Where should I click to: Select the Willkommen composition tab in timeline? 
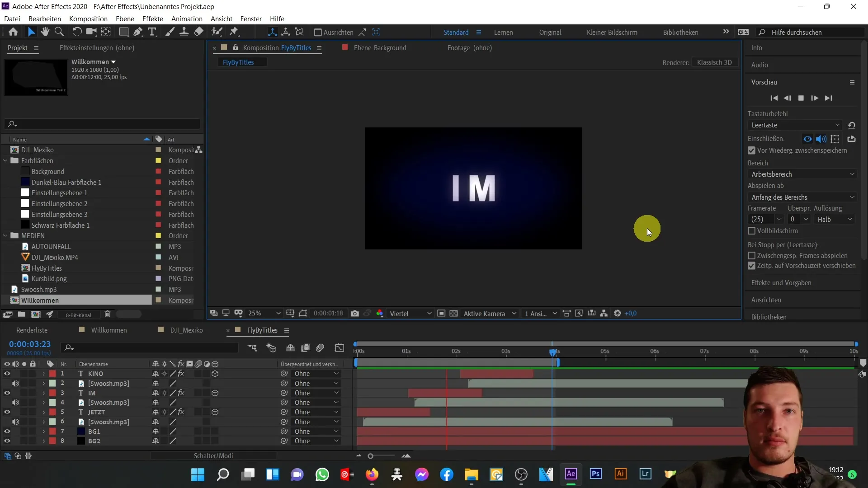(x=109, y=330)
